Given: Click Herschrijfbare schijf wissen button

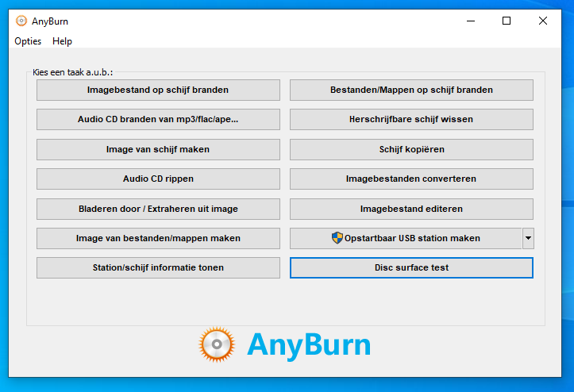Looking at the screenshot, I should pos(411,119).
